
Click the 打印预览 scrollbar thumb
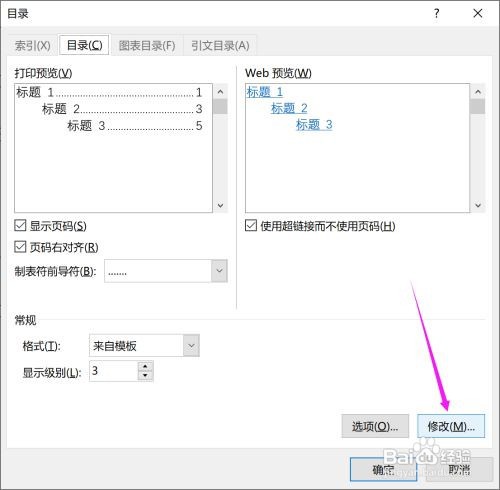pos(220,107)
